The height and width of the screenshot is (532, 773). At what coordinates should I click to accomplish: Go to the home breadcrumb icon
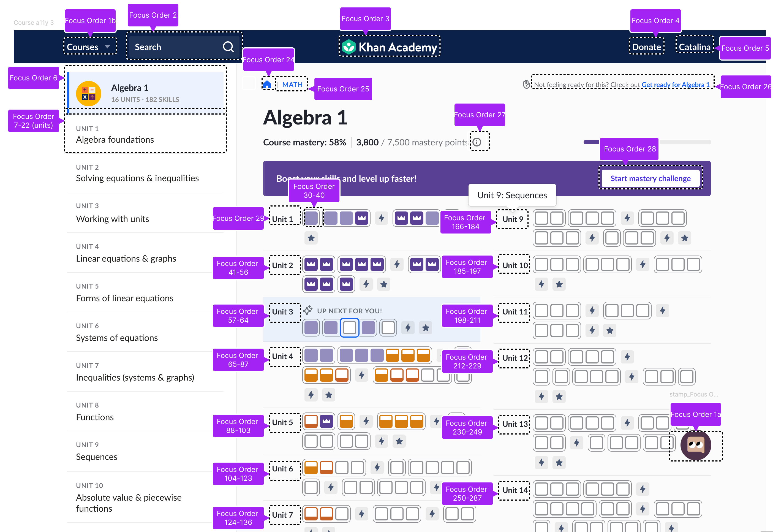[x=267, y=85]
